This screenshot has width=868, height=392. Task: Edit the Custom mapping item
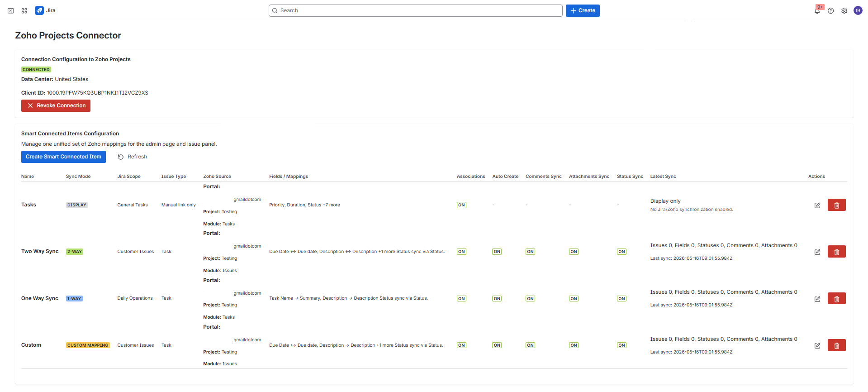click(x=817, y=345)
